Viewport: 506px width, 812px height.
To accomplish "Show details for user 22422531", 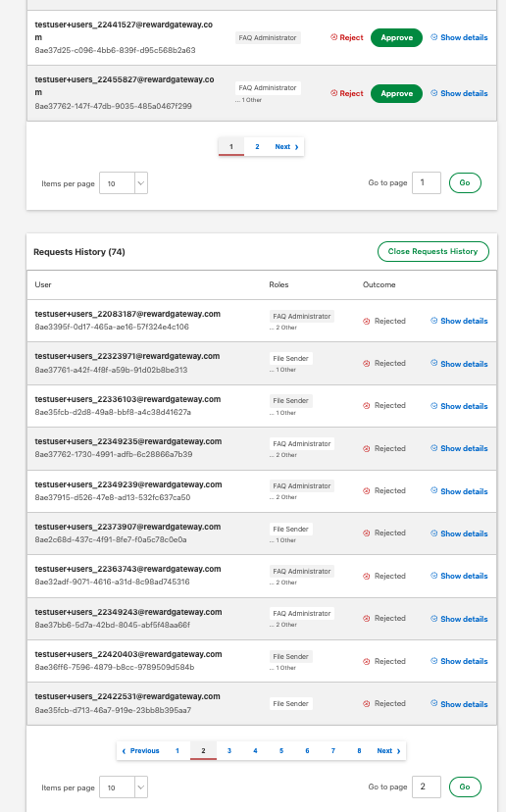I will click(459, 704).
